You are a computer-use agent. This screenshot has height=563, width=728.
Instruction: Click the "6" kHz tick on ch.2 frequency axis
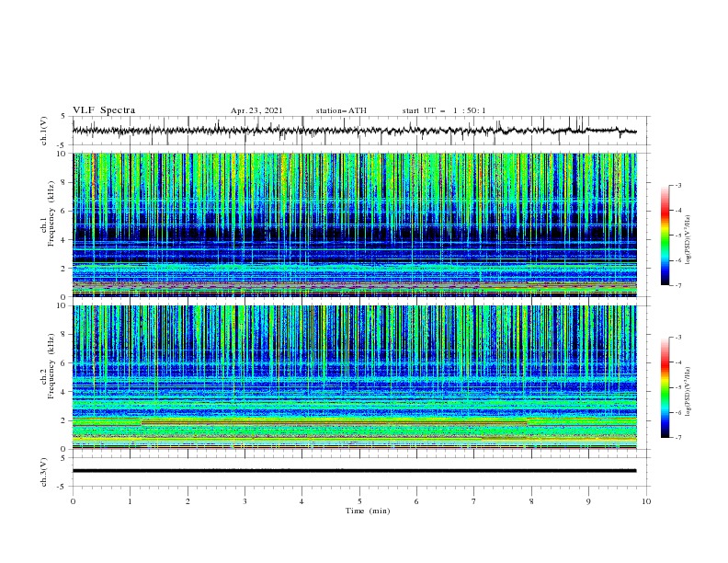click(x=63, y=362)
